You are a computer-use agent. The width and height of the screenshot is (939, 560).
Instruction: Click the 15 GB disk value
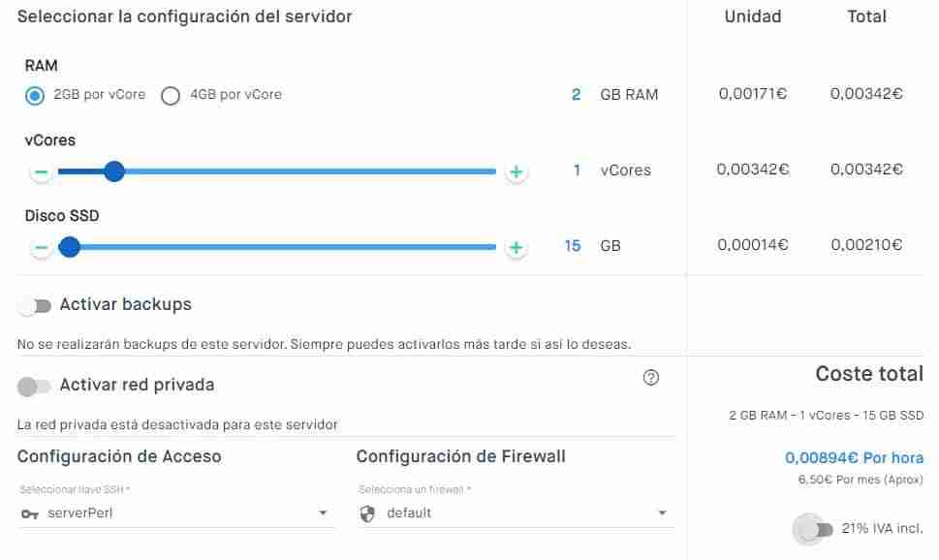click(x=592, y=245)
